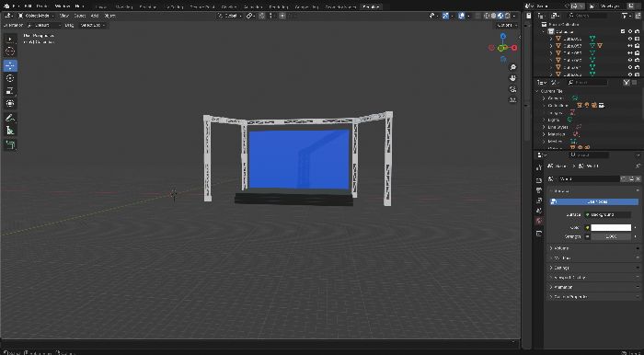Screen dimensions: 644x355
Task: Open the Edit menu
Action: [x=28, y=6]
